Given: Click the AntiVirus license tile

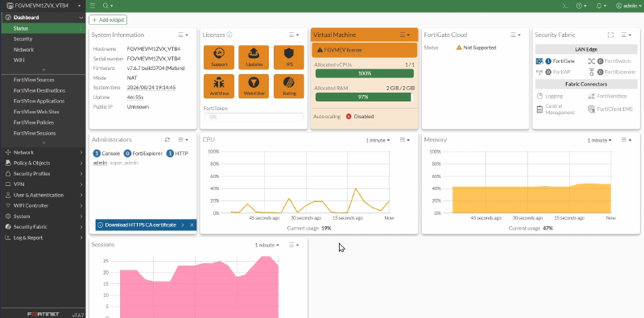Looking at the screenshot, I should (219, 86).
